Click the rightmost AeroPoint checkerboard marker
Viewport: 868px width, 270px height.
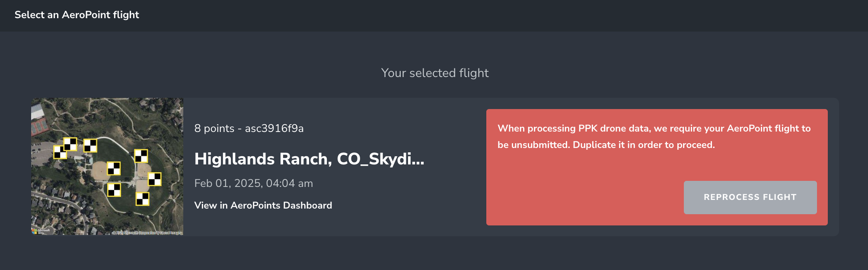154,179
